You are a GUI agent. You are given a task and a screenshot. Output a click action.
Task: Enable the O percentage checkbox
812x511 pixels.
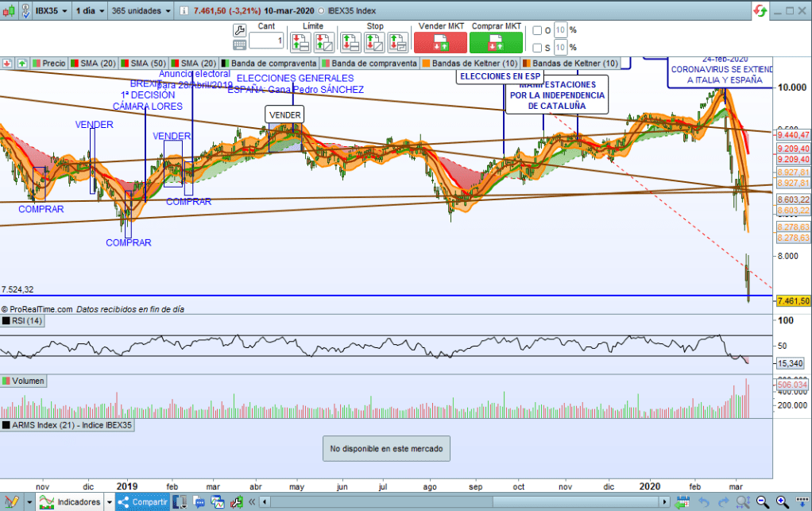pos(537,30)
